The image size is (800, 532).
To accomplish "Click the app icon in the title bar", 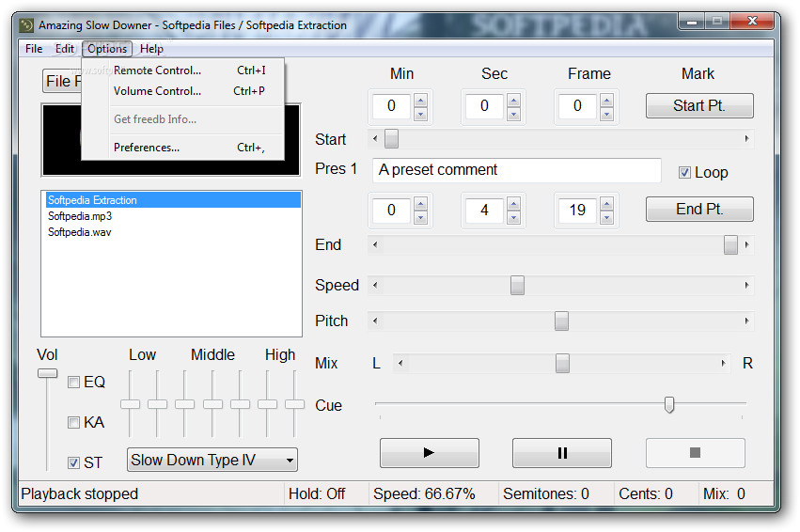I will 26,25.
